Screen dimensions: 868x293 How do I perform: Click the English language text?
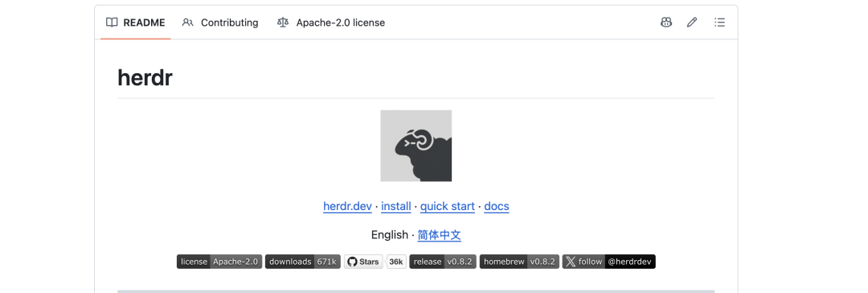pos(390,235)
